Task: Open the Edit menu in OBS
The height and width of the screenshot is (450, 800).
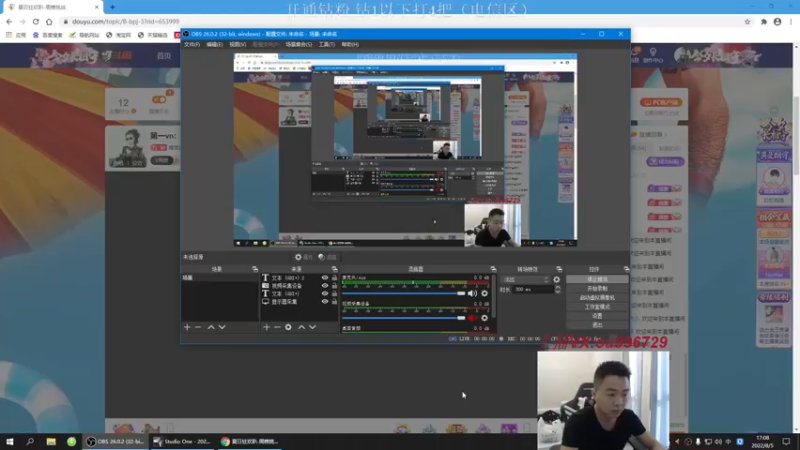Action: 214,44
